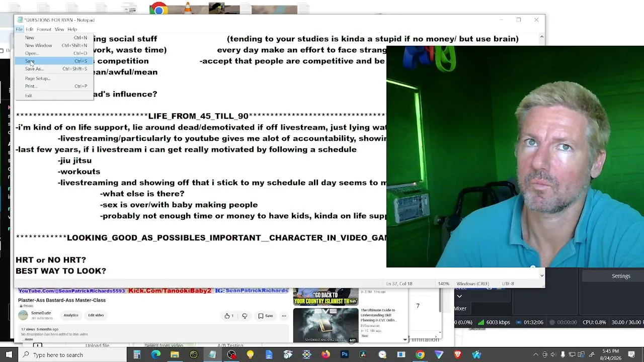
Task: Select Save As... in the File menu
Action: pyautogui.click(x=54, y=69)
